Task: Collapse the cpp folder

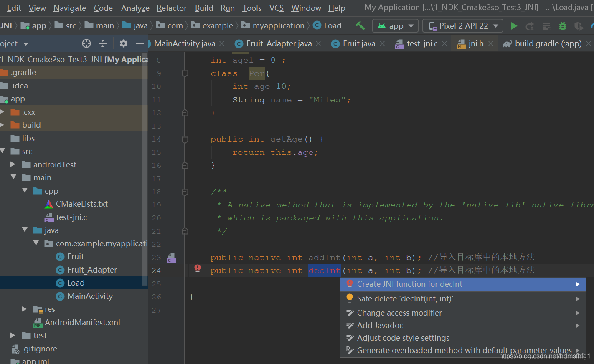Action: pyautogui.click(x=25, y=190)
